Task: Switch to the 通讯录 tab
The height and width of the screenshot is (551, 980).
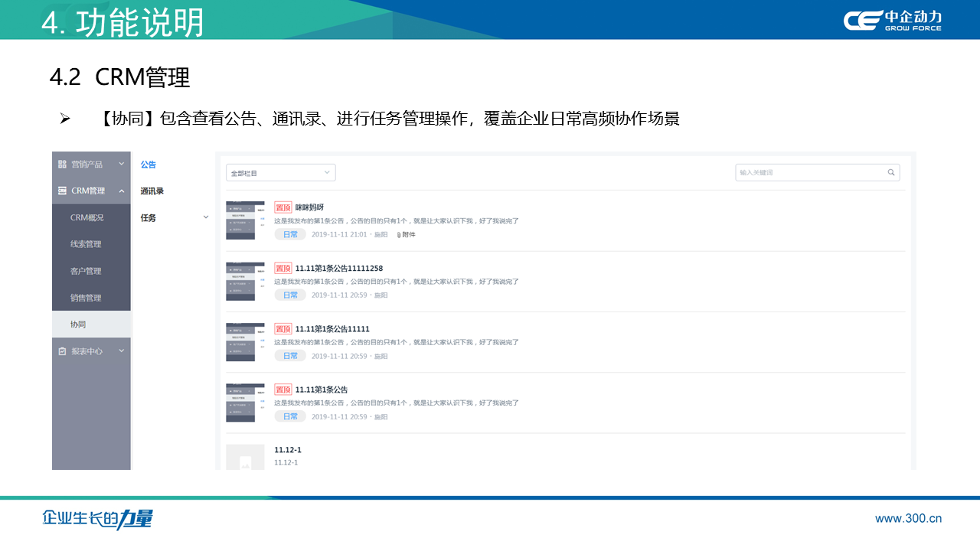Action: (152, 191)
